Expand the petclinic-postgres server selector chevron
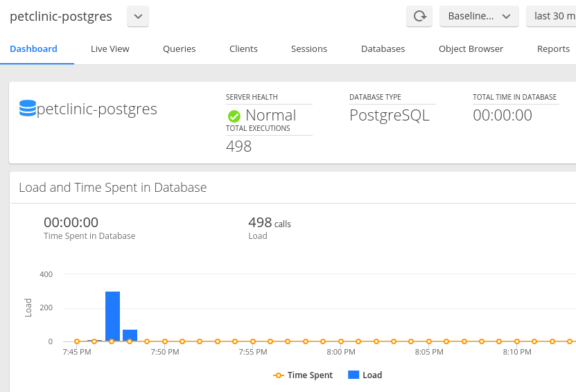The image size is (576, 392). pyautogui.click(x=138, y=16)
